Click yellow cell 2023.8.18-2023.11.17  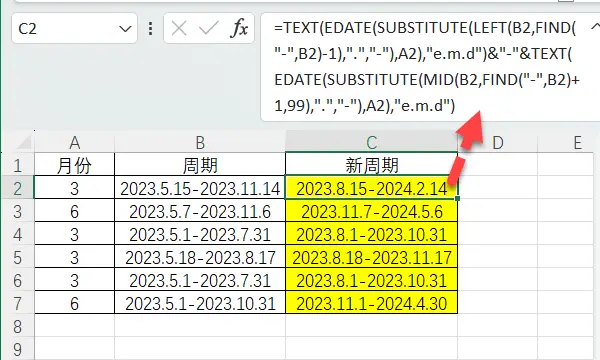click(372, 257)
